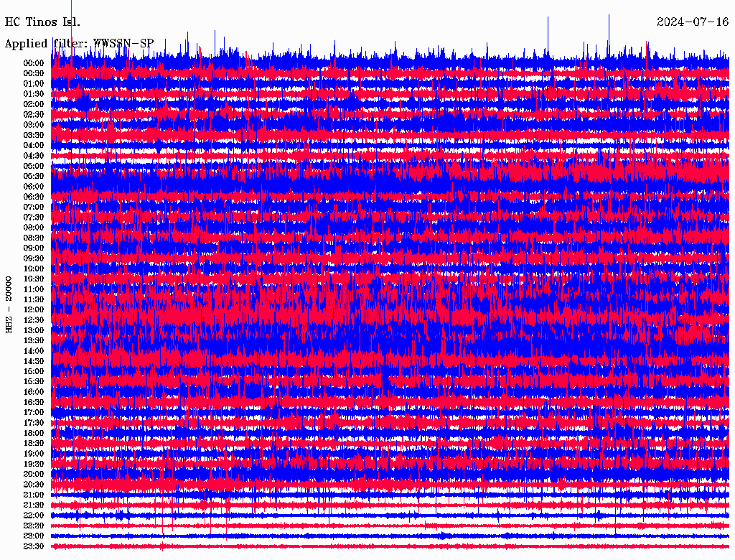Select the 07:30 time label
This screenshot has width=735, height=560.
(34, 218)
